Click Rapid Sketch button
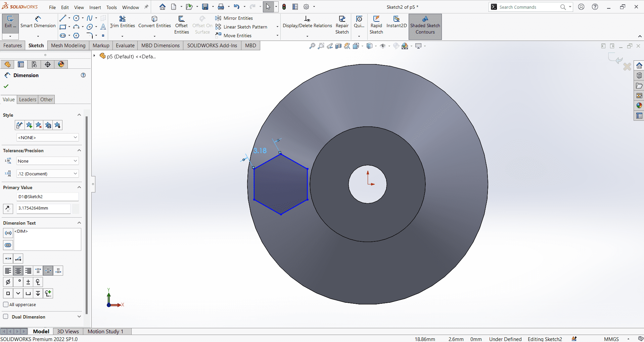644x342 pixels. 376,25
